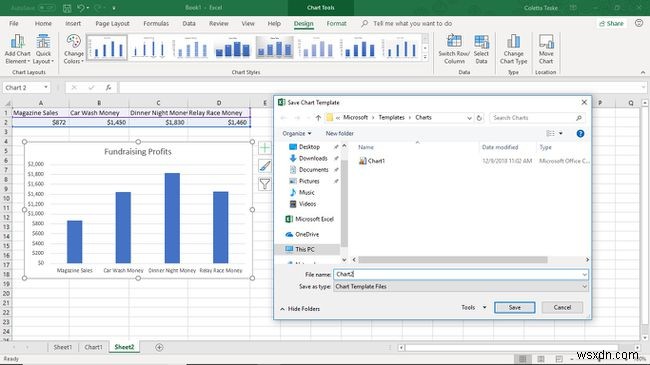This screenshot has height=365, width=650.
Task: Expand path bar history dropdown
Action: (469, 118)
